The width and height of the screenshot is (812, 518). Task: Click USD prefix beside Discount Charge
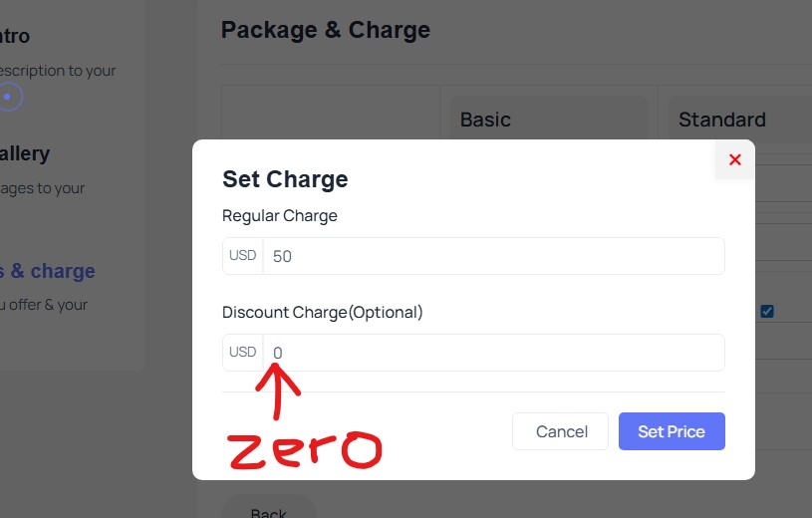(242, 353)
